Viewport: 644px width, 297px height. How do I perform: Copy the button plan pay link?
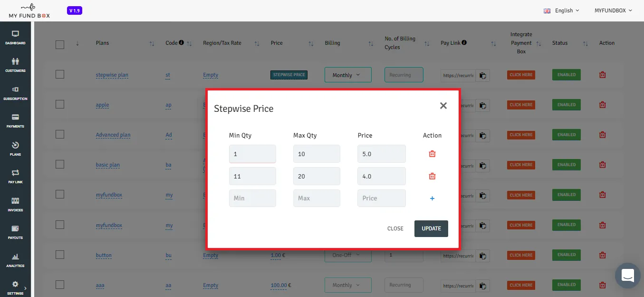click(482, 256)
